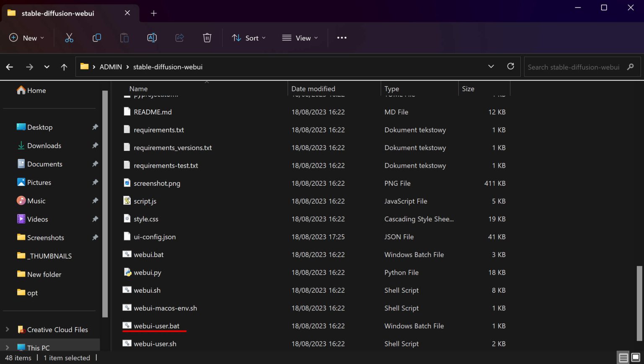Expand the recent locations address bar arrow

(x=491, y=66)
